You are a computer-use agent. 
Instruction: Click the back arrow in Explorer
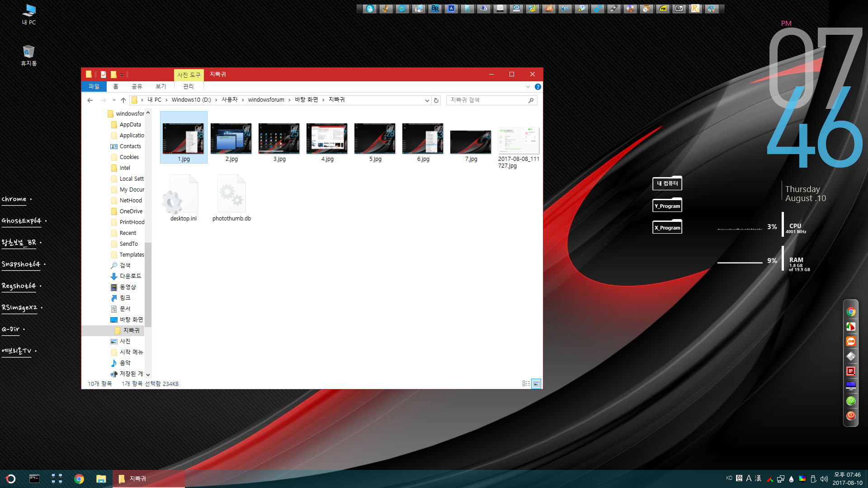90,100
